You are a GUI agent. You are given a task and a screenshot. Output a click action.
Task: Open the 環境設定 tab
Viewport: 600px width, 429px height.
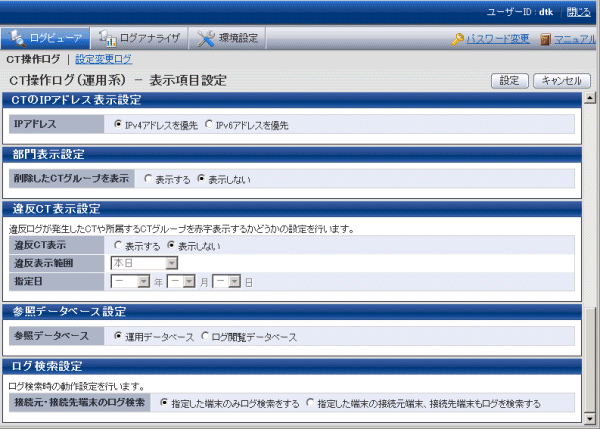(x=227, y=38)
